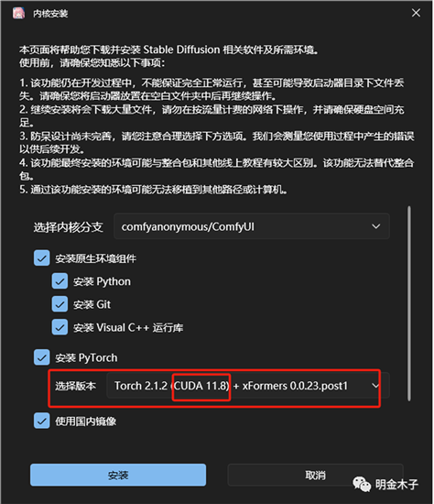Click the 选择内核分支 label
Viewport: 434px width, 504px height.
click(x=68, y=227)
